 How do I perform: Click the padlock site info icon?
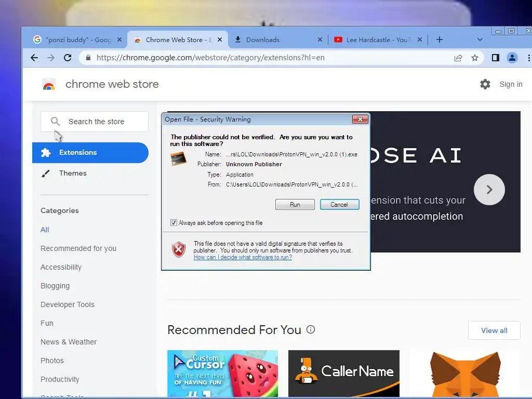(88, 58)
